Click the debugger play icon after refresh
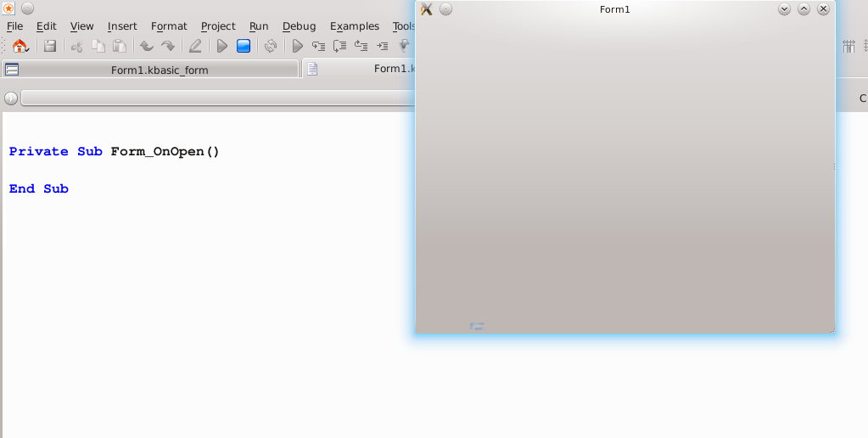Image resolution: width=868 pixels, height=438 pixels. click(x=298, y=46)
